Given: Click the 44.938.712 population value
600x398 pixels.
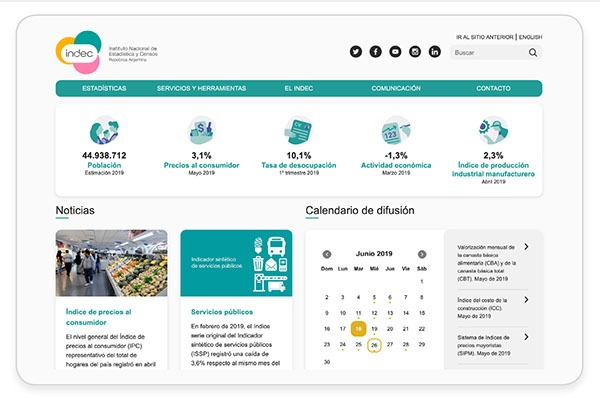Looking at the screenshot, I should point(104,155).
